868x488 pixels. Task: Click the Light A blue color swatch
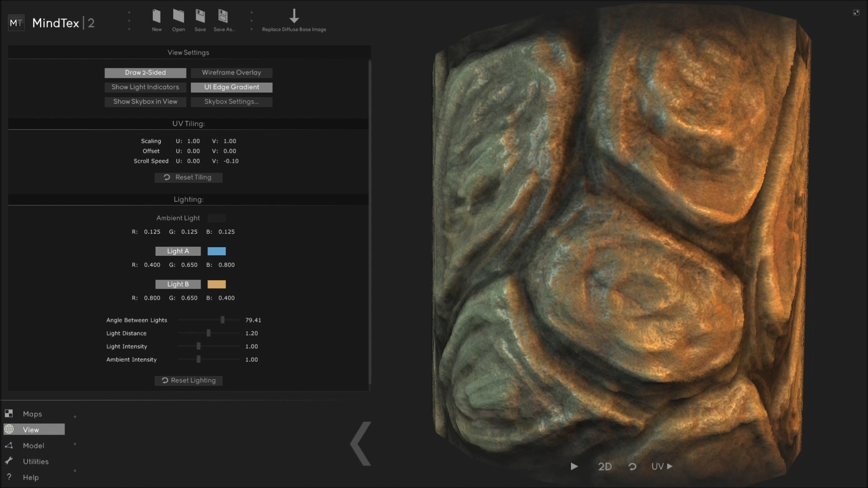217,251
